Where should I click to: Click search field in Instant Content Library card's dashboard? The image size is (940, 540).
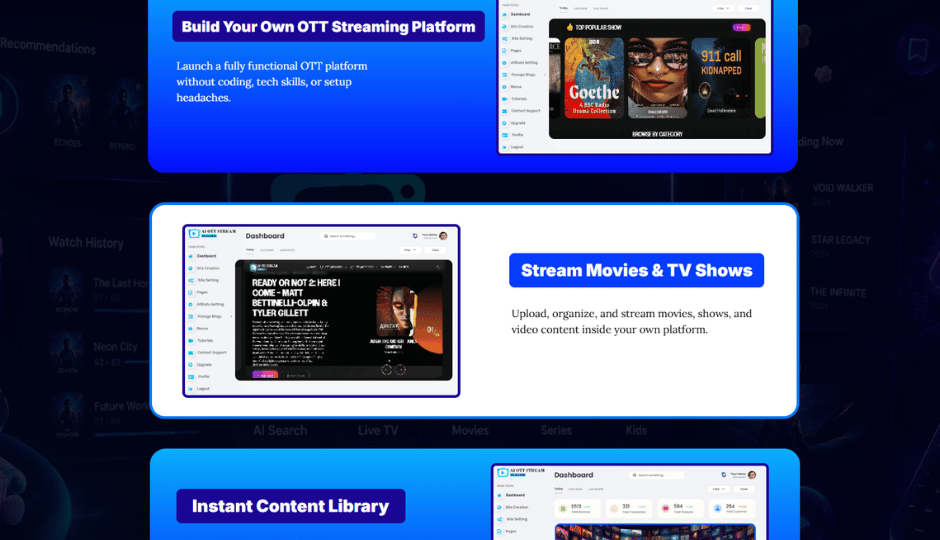point(656,475)
